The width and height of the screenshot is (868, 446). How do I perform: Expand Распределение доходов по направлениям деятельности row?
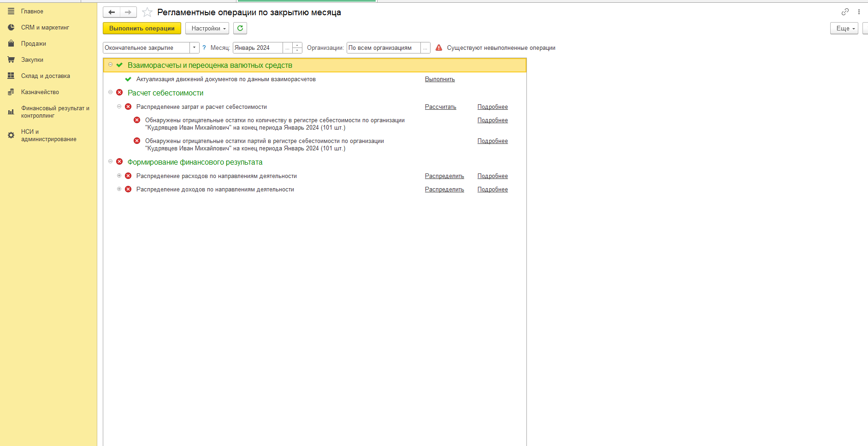119,189
